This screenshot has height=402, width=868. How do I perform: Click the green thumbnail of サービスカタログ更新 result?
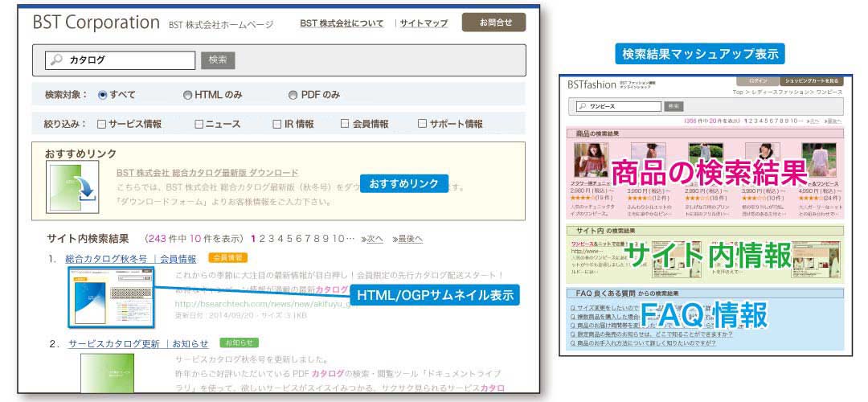tap(108, 373)
